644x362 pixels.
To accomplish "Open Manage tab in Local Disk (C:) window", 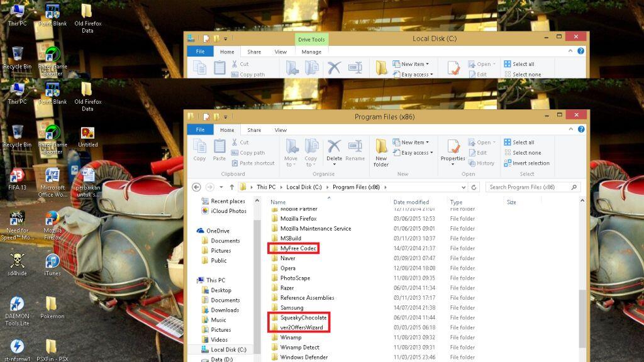I will tap(311, 52).
